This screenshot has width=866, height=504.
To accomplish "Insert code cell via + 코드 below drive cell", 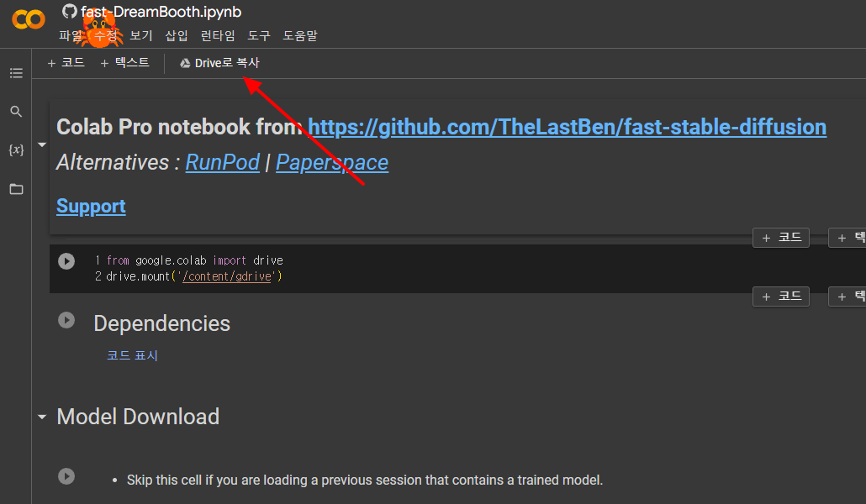I will [781, 297].
